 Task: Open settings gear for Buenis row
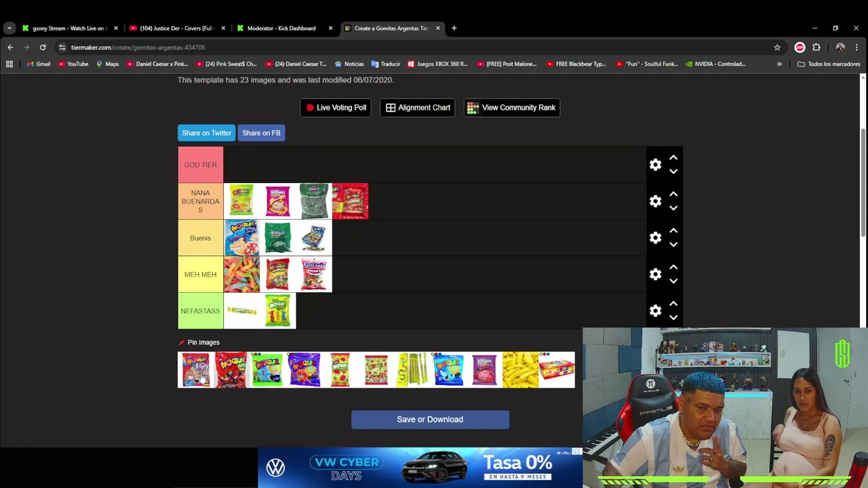point(655,238)
